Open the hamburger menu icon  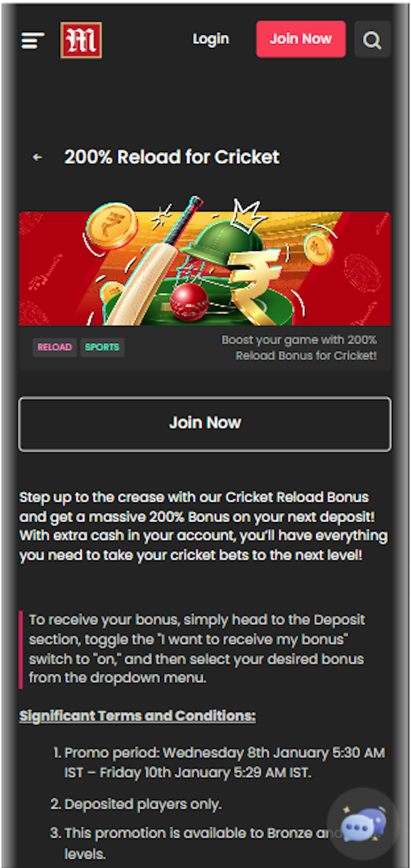click(32, 40)
